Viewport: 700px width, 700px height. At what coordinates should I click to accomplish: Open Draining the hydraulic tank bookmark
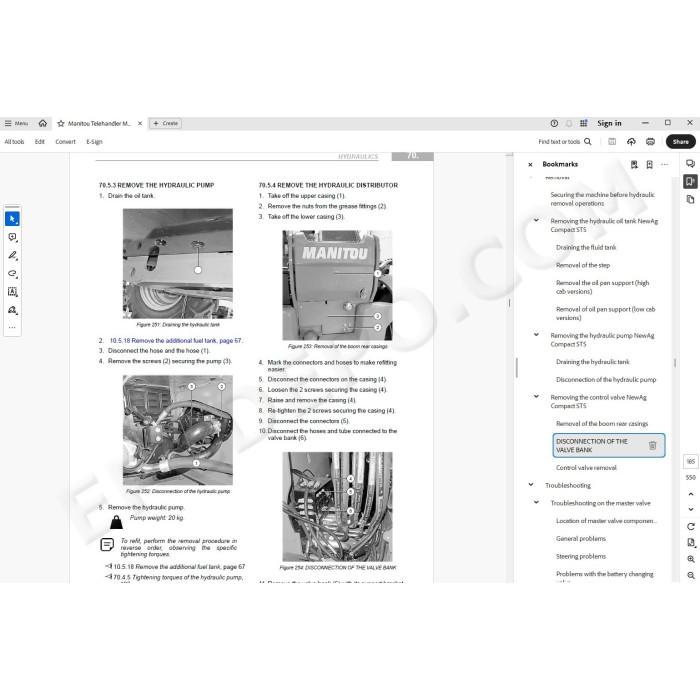592,362
